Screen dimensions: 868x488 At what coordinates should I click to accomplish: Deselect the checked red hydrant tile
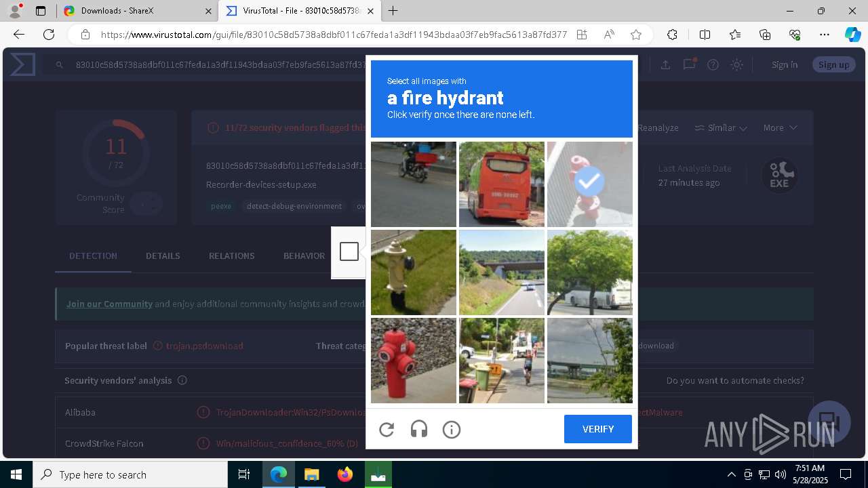click(590, 184)
